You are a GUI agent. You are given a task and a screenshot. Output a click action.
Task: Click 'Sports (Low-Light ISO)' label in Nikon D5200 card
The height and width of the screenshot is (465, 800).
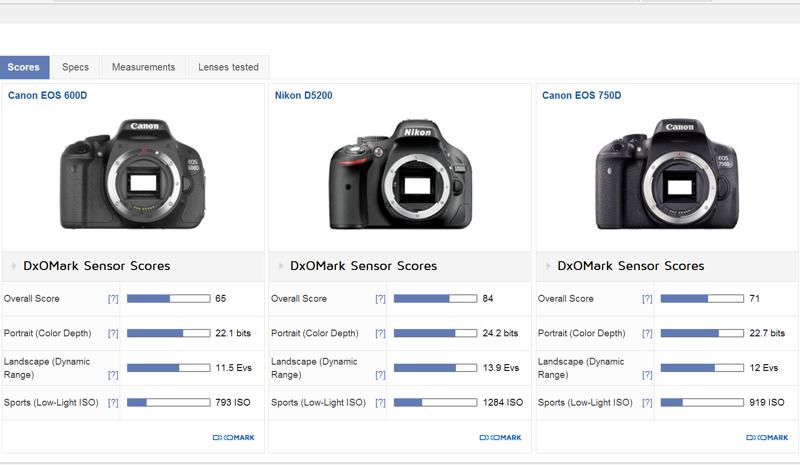point(318,403)
